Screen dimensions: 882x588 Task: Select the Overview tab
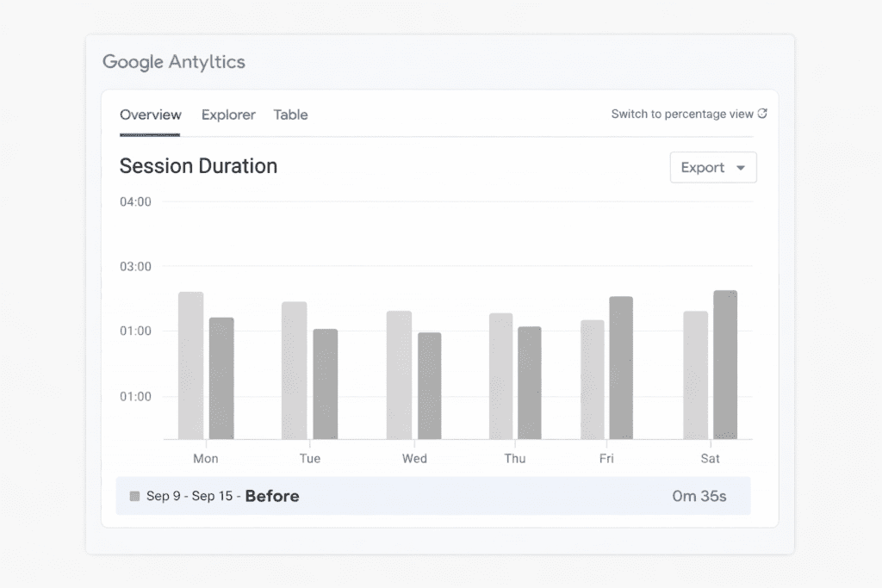point(151,115)
